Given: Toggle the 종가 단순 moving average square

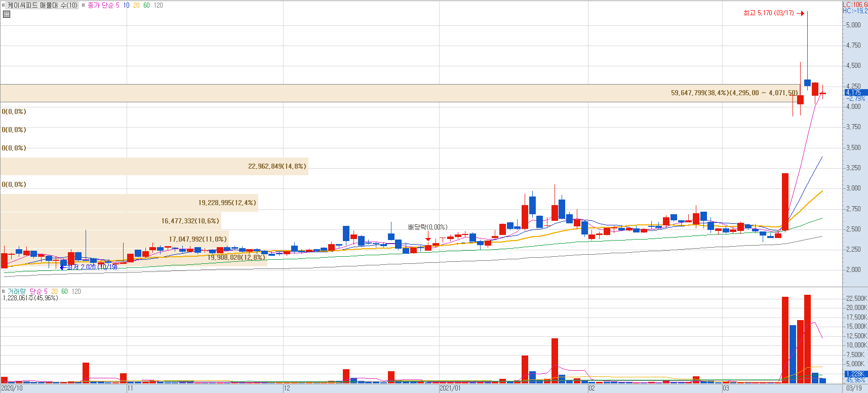Looking at the screenshot, I should [84, 5].
